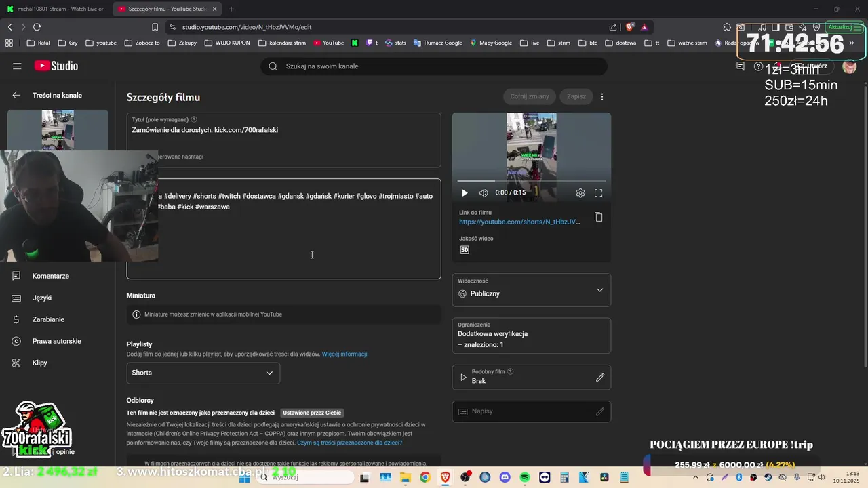This screenshot has width=868, height=488.
Task: Click the YouTube Studio logo
Action: pyautogui.click(x=56, y=66)
